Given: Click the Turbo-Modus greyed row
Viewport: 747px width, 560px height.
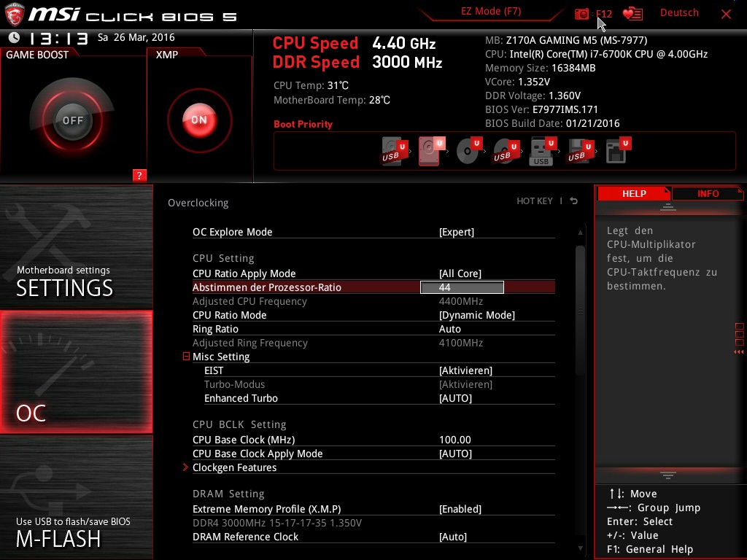Looking at the screenshot, I should [x=373, y=384].
